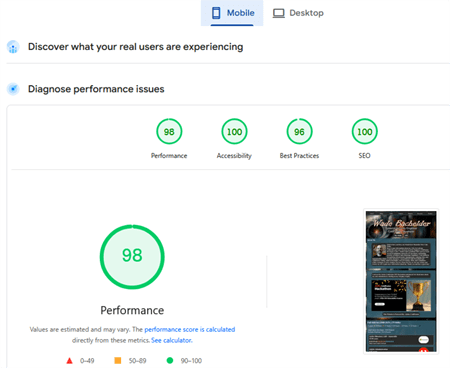Open the website screenshot thumbnail
This screenshot has height=368, width=450.
(401, 281)
